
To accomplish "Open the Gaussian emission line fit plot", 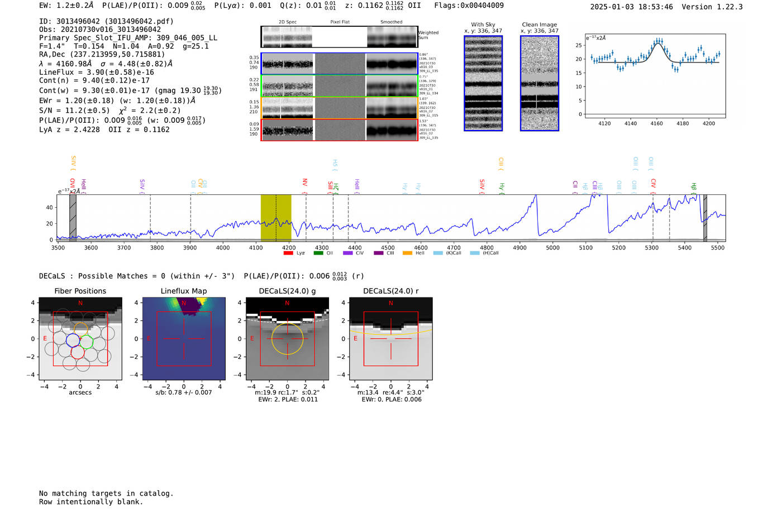I will coord(655,76).
